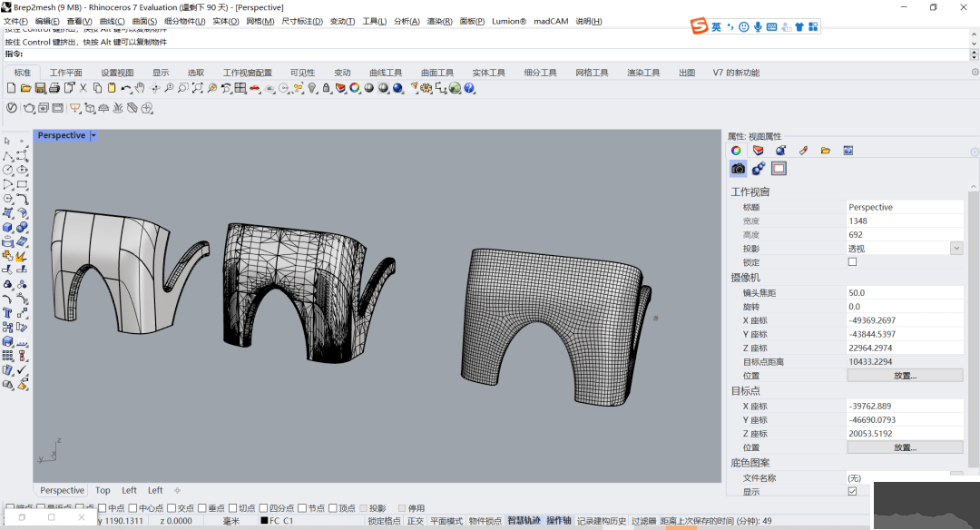Screen dimensions: 980x530
Task: Open the camera settings page in Properties
Action: (738, 168)
